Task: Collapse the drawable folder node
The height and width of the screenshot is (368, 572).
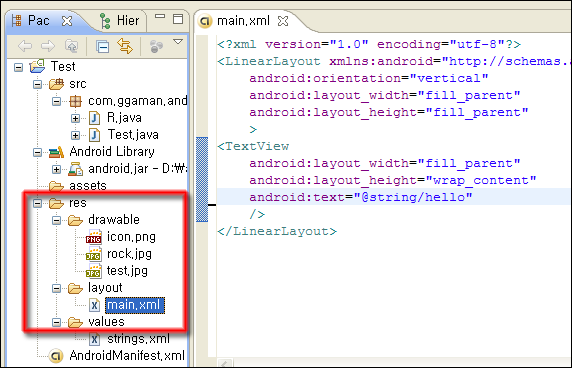Action: click(57, 220)
